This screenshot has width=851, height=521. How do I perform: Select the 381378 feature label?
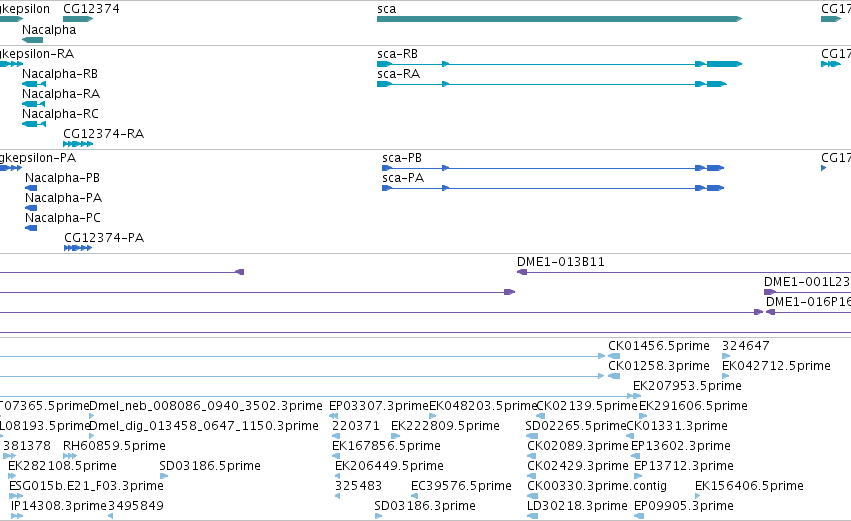point(27,447)
